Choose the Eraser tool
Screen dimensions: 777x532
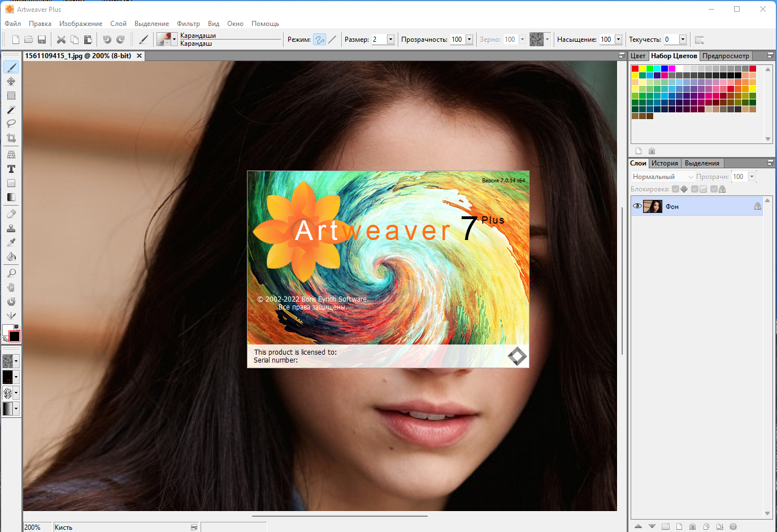[11, 214]
